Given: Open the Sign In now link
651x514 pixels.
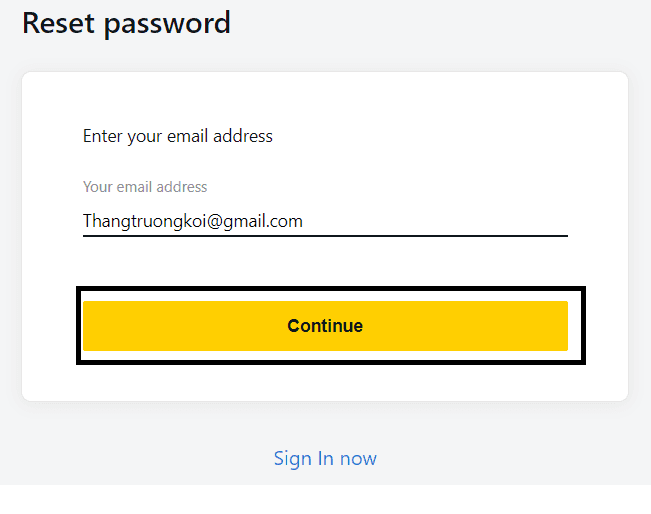Looking at the screenshot, I should pyautogui.click(x=325, y=459).
